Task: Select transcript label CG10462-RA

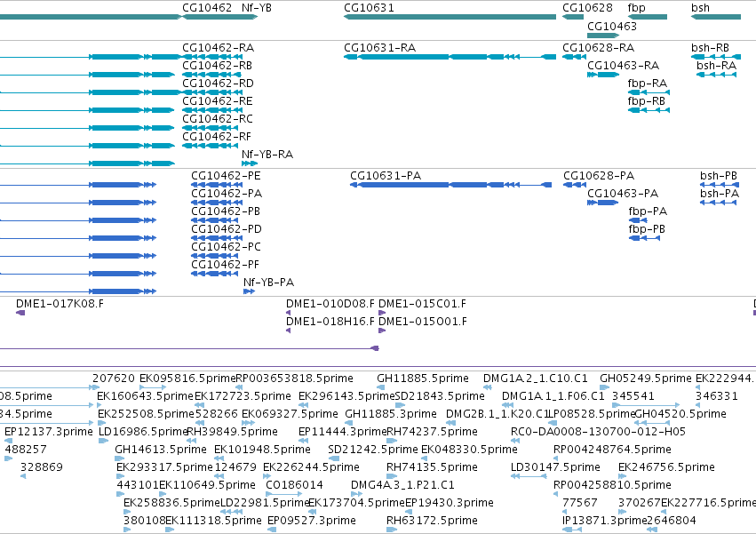Action: (218, 48)
